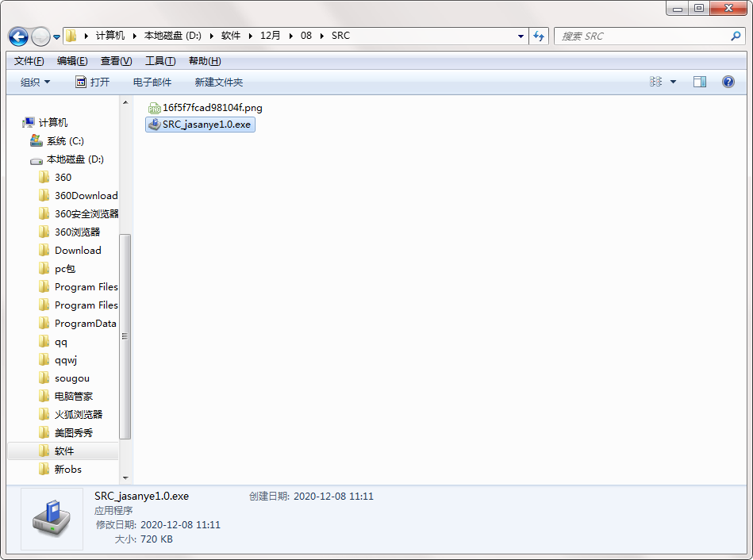Image resolution: width=753 pixels, height=560 pixels.
Task: Open the 查看(V) menu
Action: coord(116,61)
